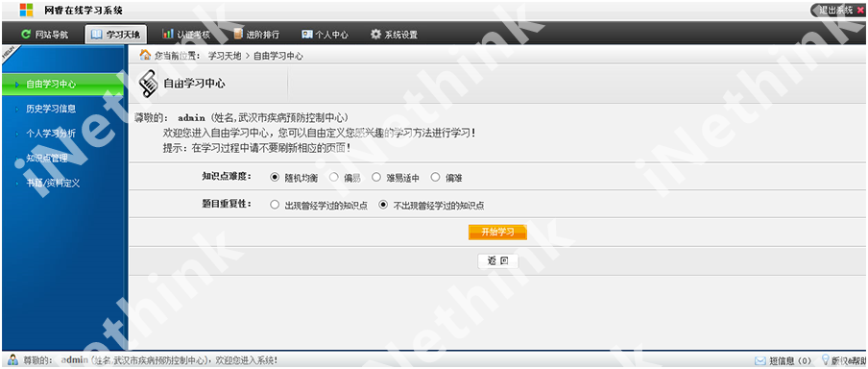Image resolution: width=868 pixels, height=369 pixels.
Task: Click the HELP corner ribbon in sidebar
Action: coord(11,55)
